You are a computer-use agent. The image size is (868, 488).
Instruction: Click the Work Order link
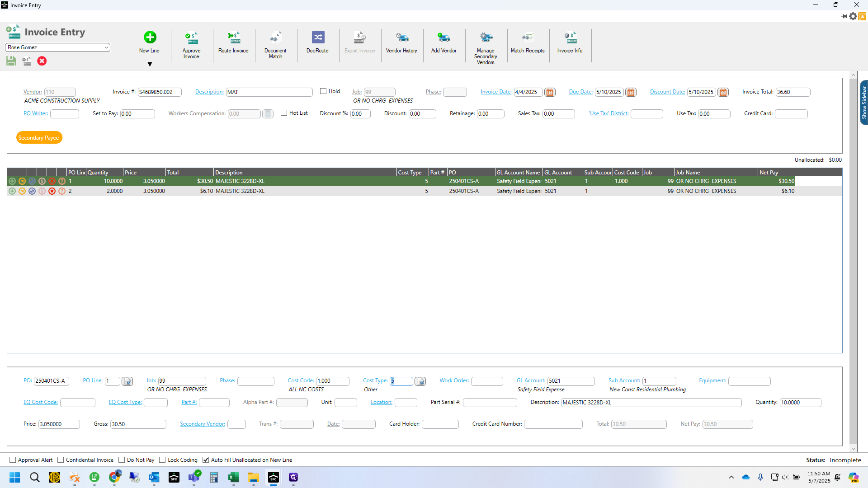(x=454, y=380)
